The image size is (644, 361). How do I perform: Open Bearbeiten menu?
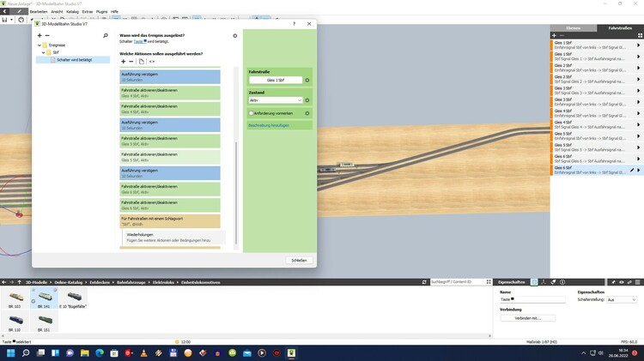click(x=39, y=12)
